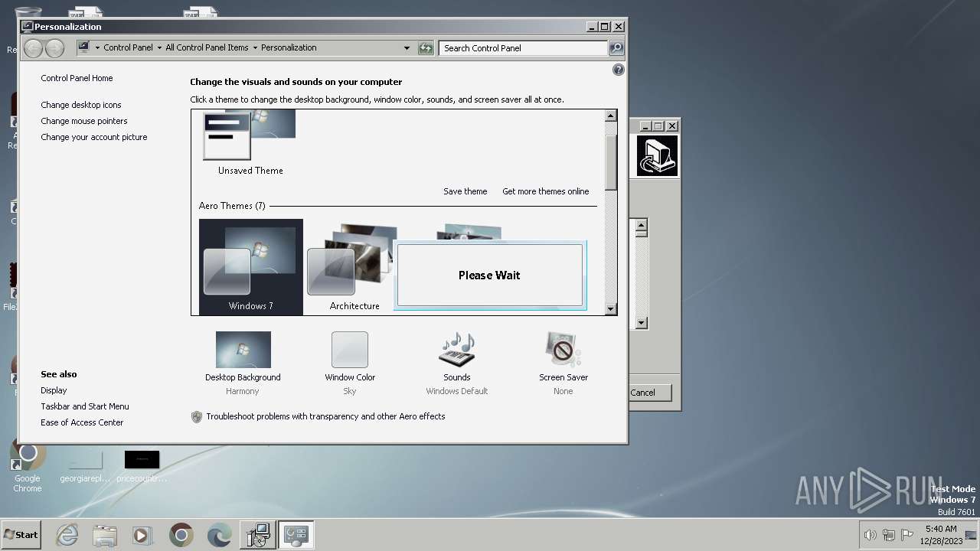Open Ease of Access Center link

82,422
